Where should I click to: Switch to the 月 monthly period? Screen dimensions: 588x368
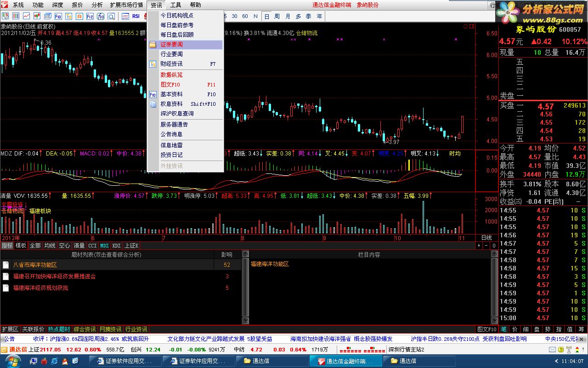pyautogui.click(x=288, y=16)
